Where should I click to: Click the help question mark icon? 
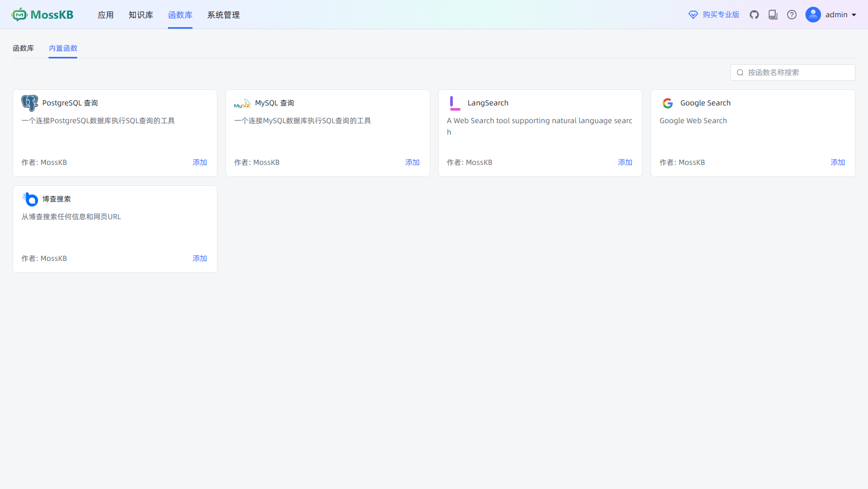point(792,15)
